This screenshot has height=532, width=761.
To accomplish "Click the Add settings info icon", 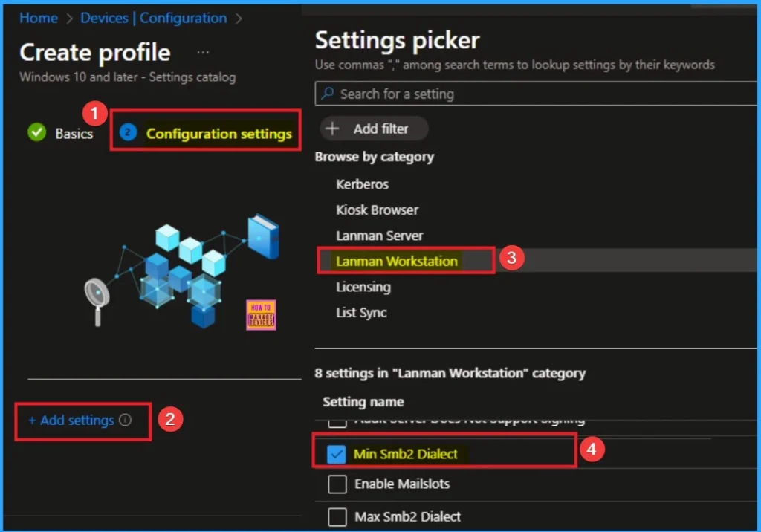I will [x=125, y=420].
